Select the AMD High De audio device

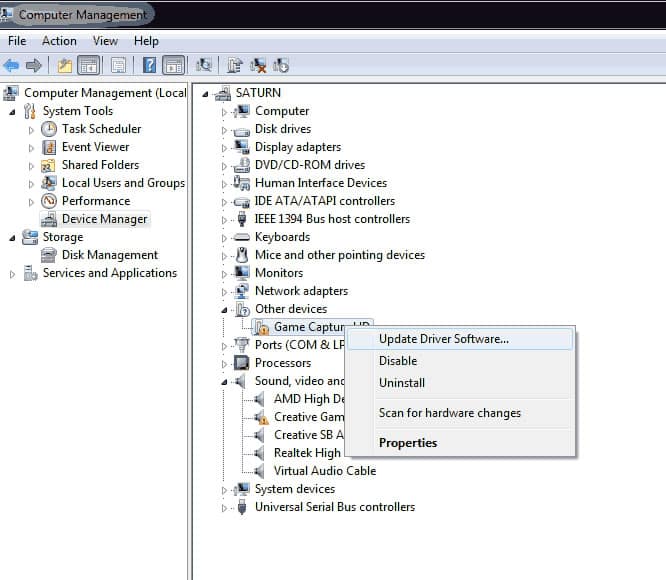click(x=309, y=399)
